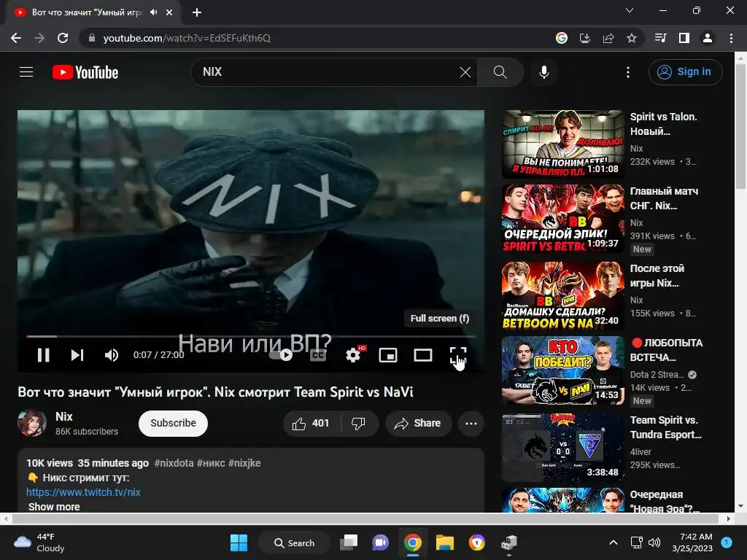
Task: Bookmark this page with the star
Action: coord(632,38)
